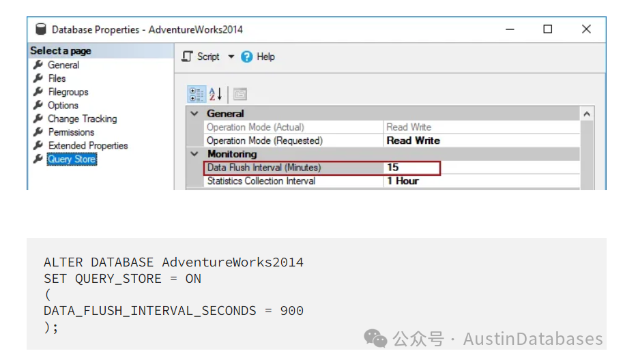Click the blue Help question-mark icon
Viewport: 623px width, 364px height.
click(x=247, y=57)
